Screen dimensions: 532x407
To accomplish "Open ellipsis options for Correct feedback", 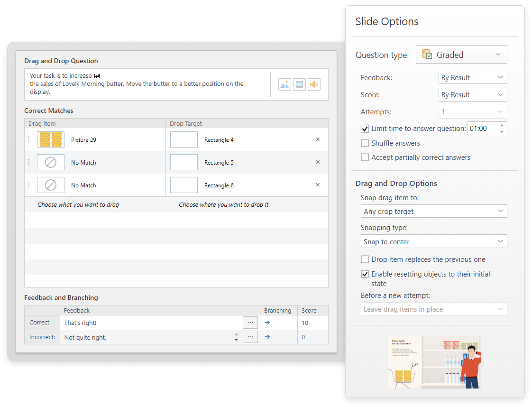I will point(250,323).
